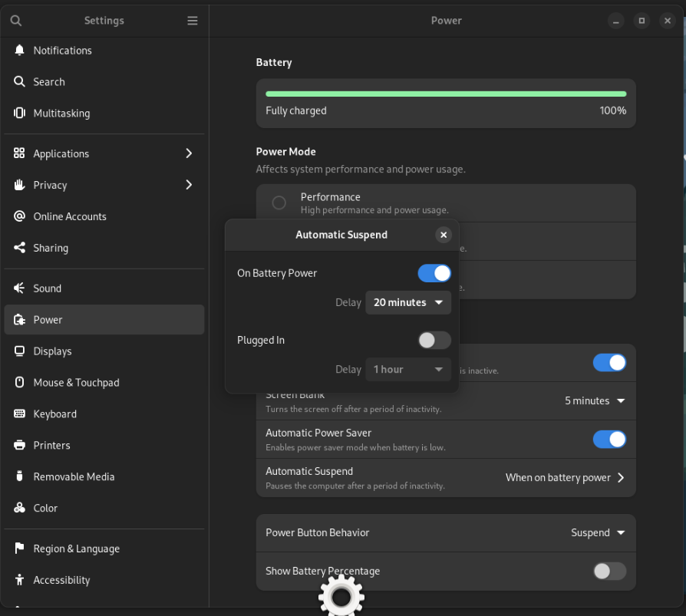686x616 pixels.
Task: Open Keyboard settings panel
Action: pyautogui.click(x=104, y=414)
